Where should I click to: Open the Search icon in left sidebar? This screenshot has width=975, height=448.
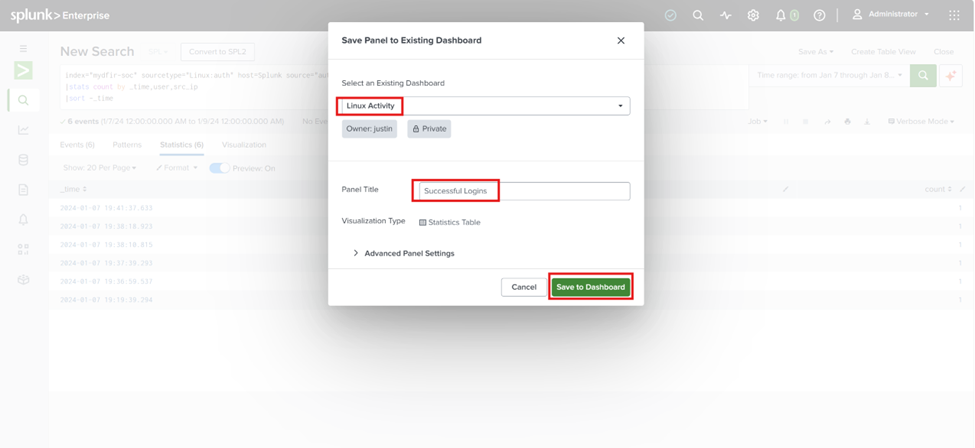[23, 100]
